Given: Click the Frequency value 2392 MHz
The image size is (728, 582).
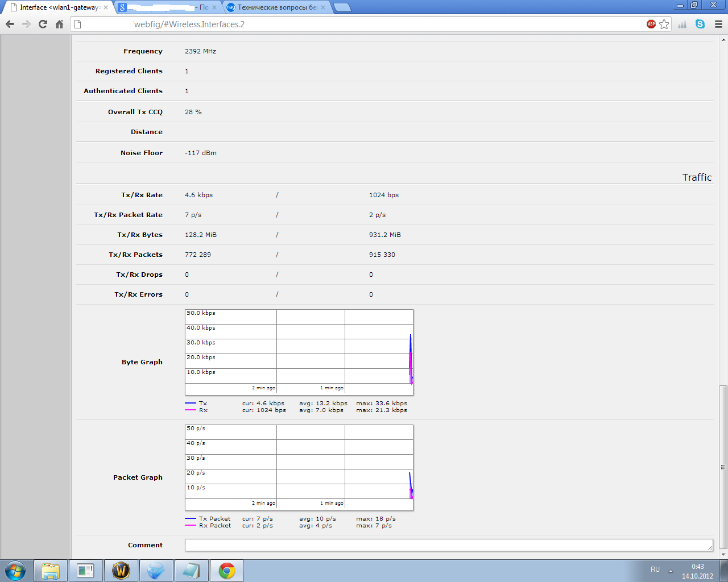Looking at the screenshot, I should [x=200, y=51].
